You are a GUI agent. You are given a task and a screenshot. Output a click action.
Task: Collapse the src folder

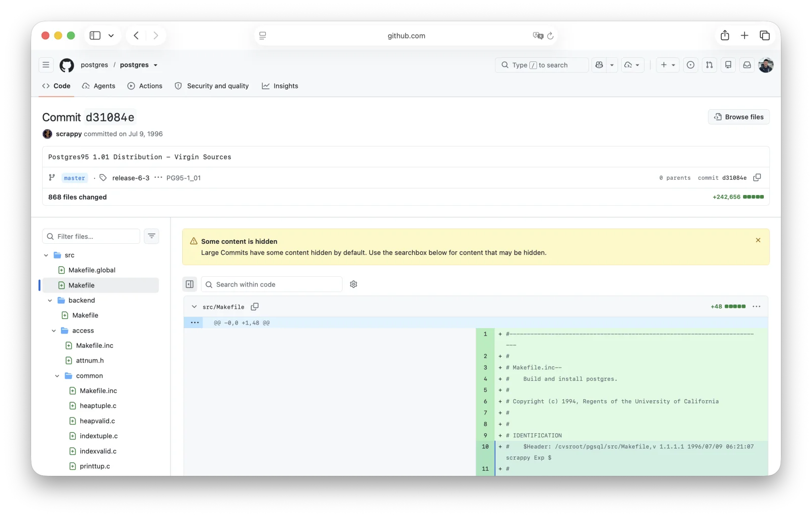pyautogui.click(x=46, y=255)
